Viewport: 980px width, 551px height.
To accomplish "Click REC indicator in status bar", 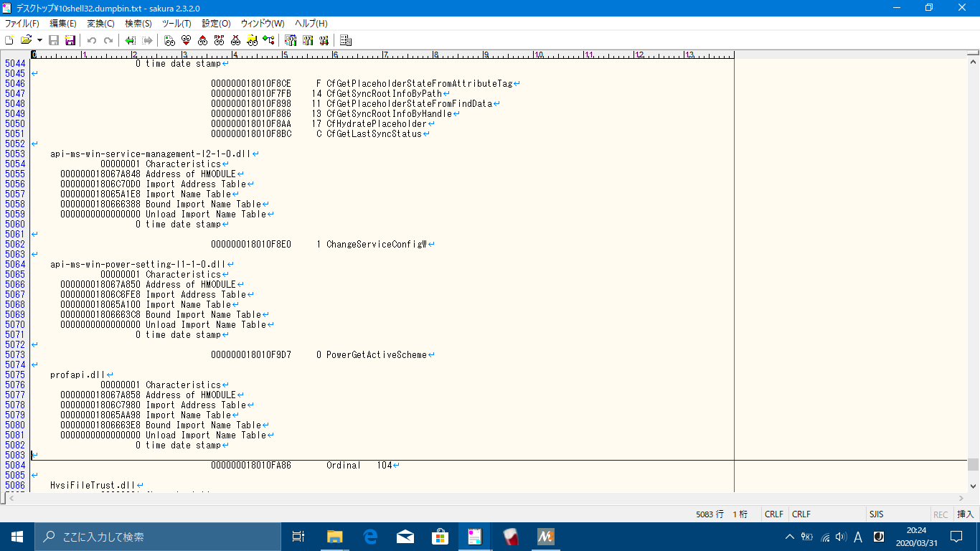I will click(941, 514).
